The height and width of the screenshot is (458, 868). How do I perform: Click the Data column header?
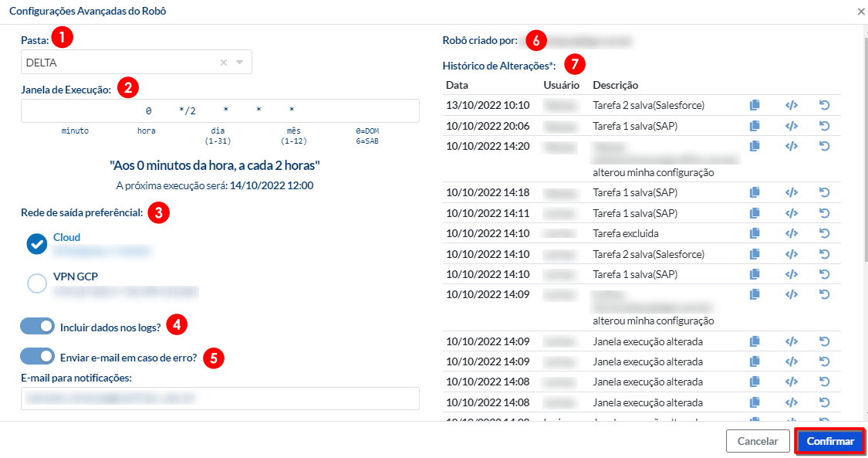(x=458, y=85)
